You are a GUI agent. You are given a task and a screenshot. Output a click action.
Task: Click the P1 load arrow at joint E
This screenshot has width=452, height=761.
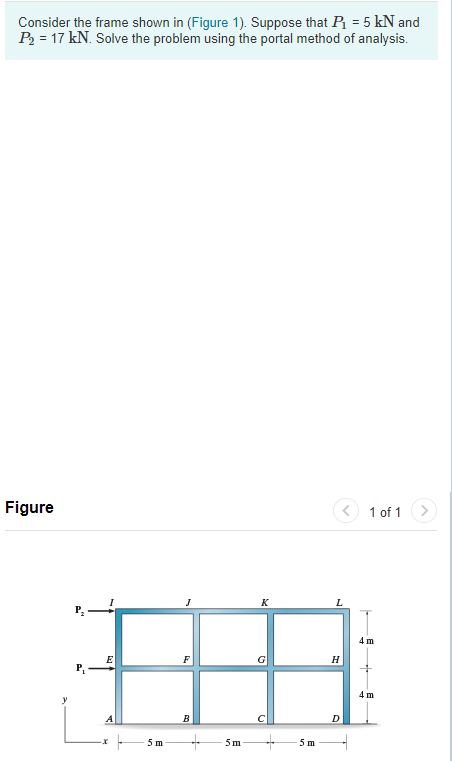click(x=101, y=668)
